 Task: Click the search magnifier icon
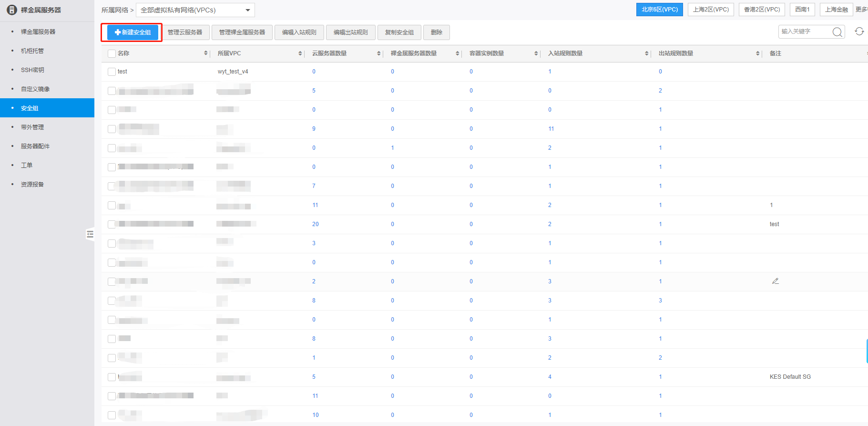point(837,32)
